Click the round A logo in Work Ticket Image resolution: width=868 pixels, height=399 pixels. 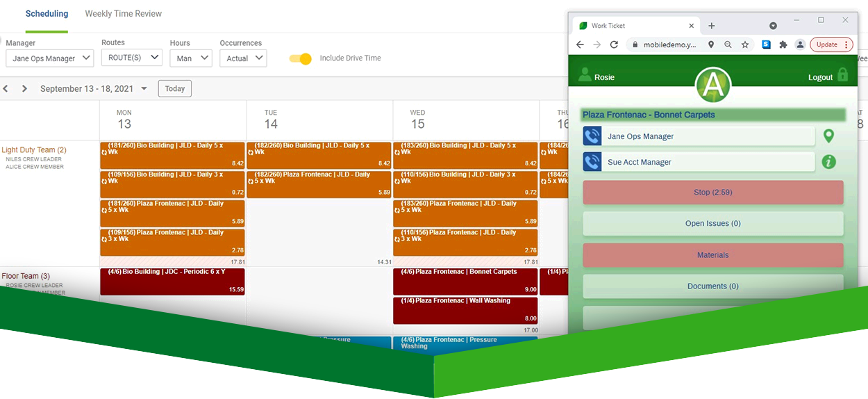714,85
